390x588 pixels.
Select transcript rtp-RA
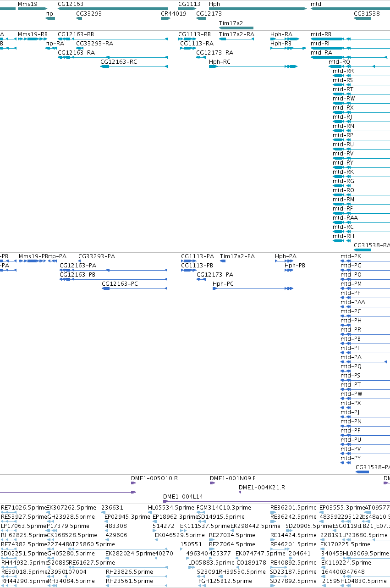pos(55,44)
